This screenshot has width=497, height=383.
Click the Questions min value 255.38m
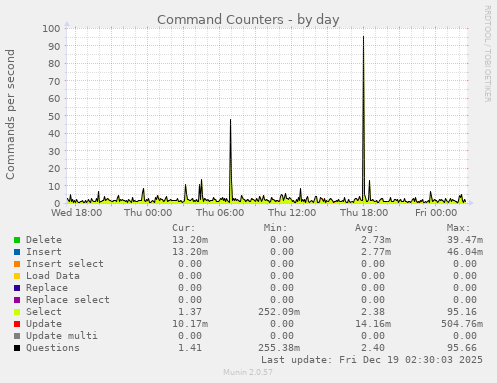pyautogui.click(x=279, y=348)
